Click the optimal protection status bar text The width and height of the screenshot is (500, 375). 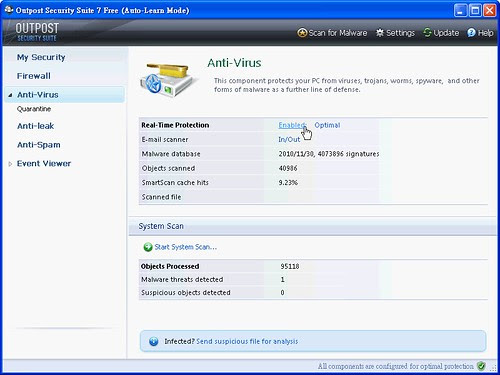point(395,366)
